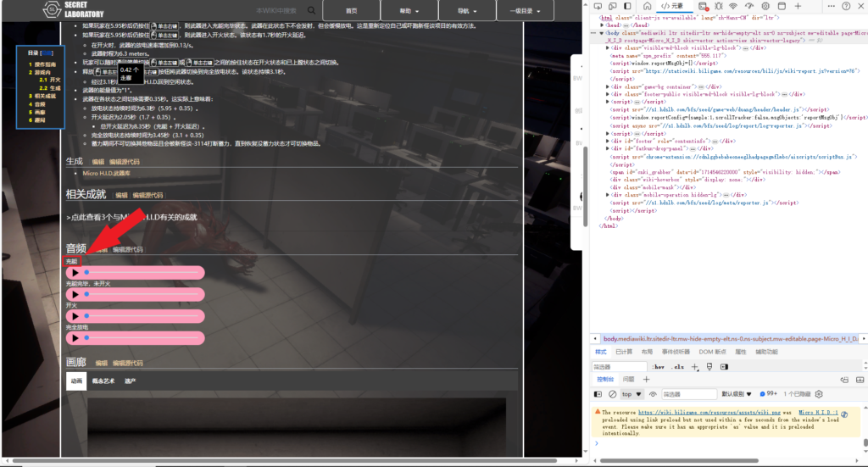The image size is (868, 467).
Task: Toggle the DevTools dock side panel icon
Action: pyautogui.click(x=627, y=6)
